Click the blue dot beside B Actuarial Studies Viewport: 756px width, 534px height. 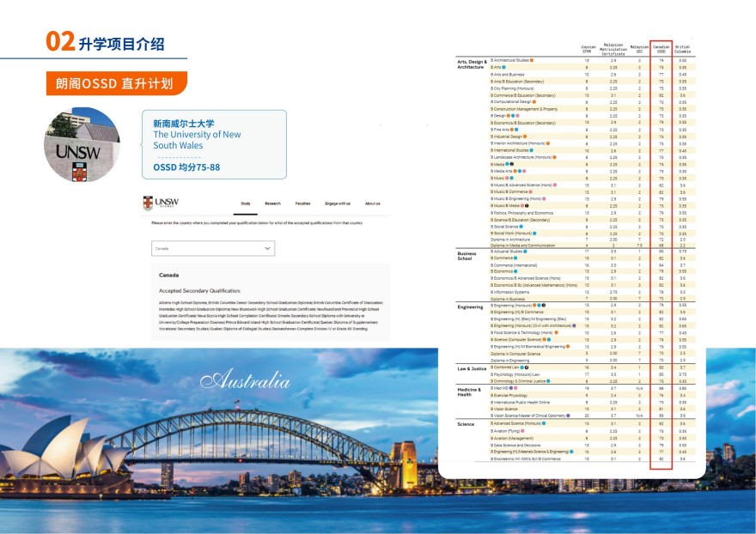click(x=525, y=251)
